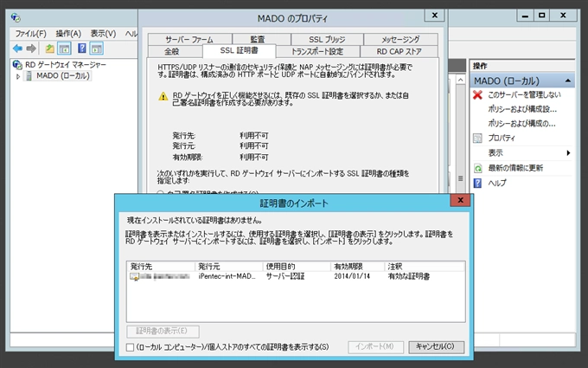Screen dimensions: 588x368
Task: Switch to the サーバー ファーム tab
Action: click(x=189, y=40)
